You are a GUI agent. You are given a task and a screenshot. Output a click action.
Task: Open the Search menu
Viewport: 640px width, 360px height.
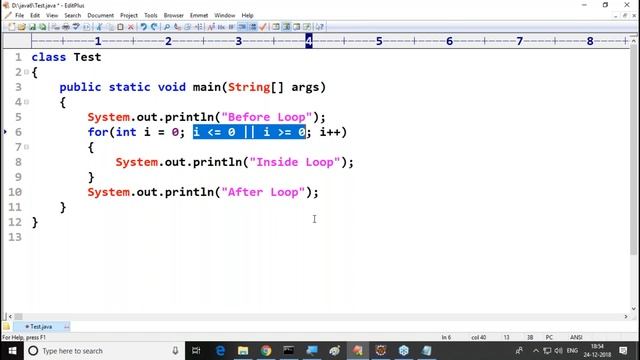click(x=73, y=16)
